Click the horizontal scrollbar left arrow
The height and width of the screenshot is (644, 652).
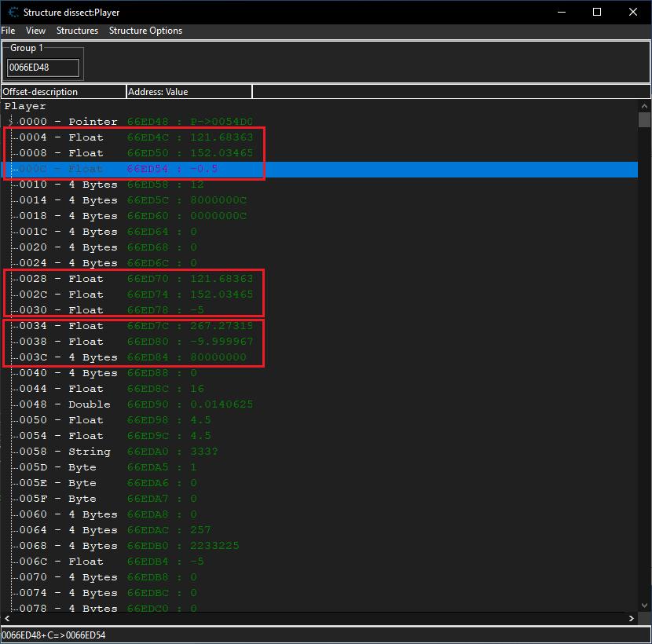6,619
